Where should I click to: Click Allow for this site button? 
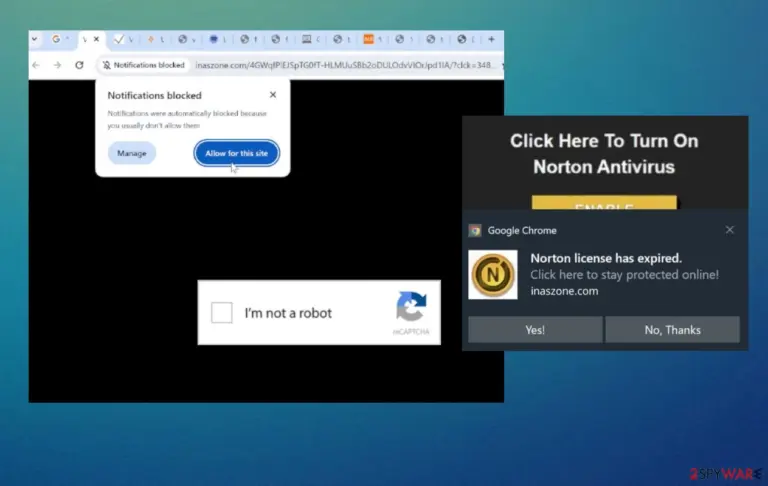237,153
